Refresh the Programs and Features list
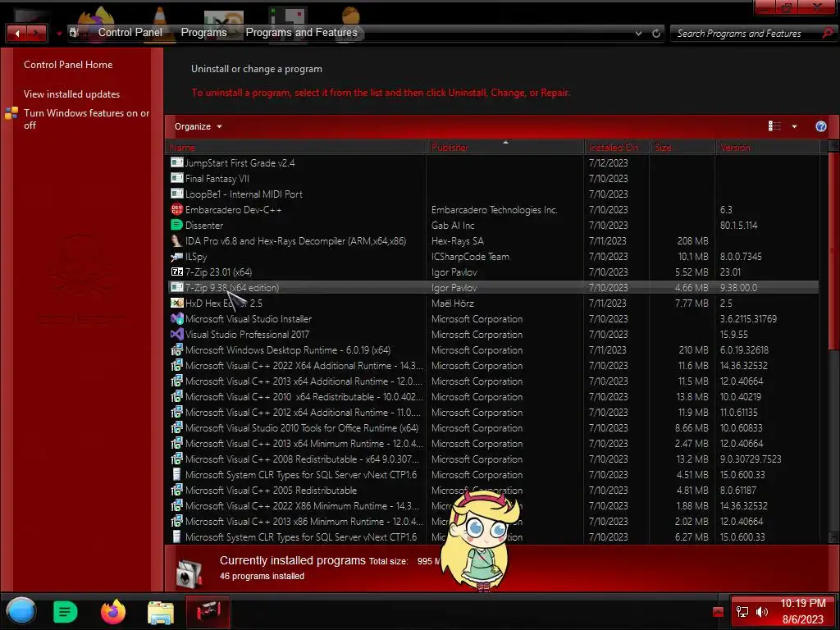 (x=656, y=33)
